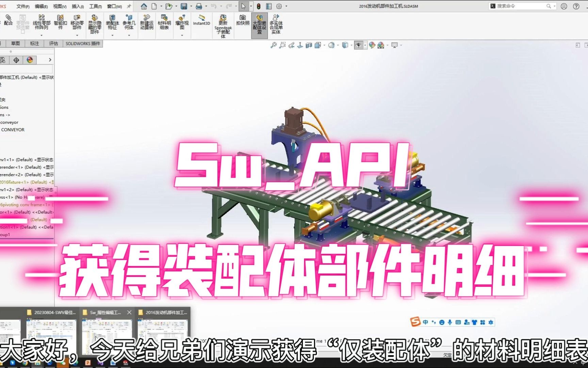Open Options with the gear icon
This screenshot has height=368, width=588.
279,6
